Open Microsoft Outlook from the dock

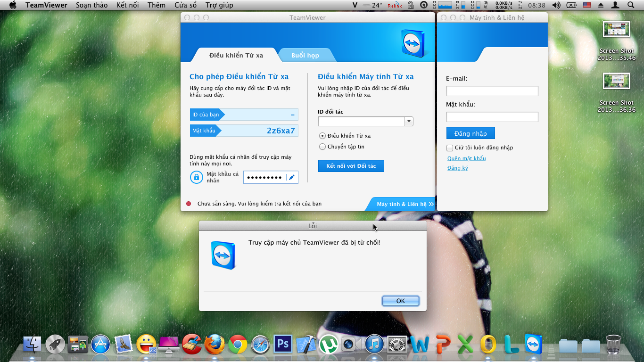[488, 345]
